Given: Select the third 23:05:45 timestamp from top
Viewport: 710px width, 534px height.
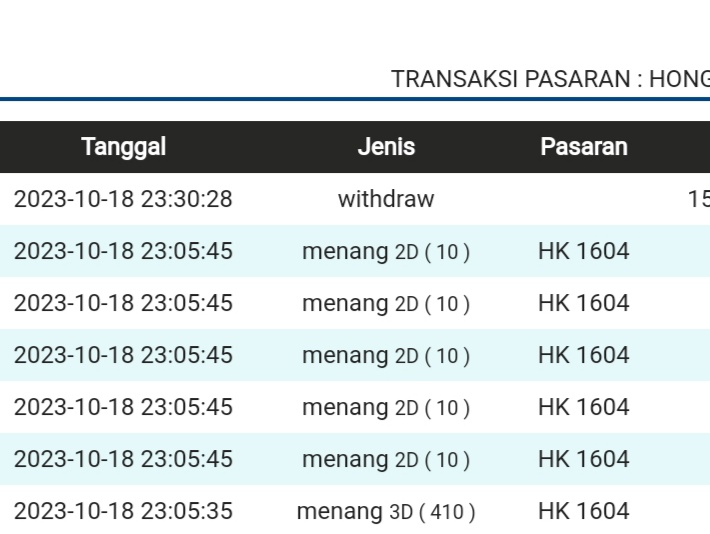Looking at the screenshot, I should tap(123, 355).
